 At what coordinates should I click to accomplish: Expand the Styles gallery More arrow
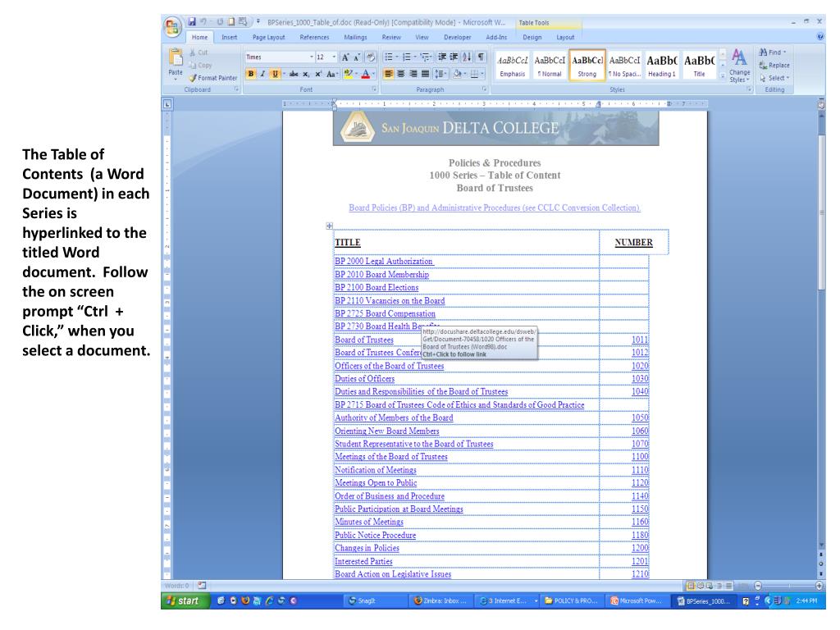click(x=723, y=76)
